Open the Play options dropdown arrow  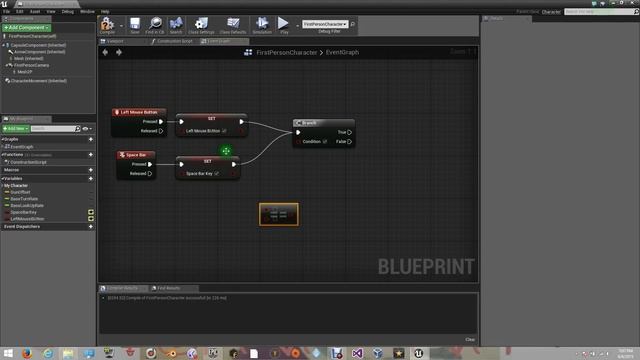(x=297, y=25)
